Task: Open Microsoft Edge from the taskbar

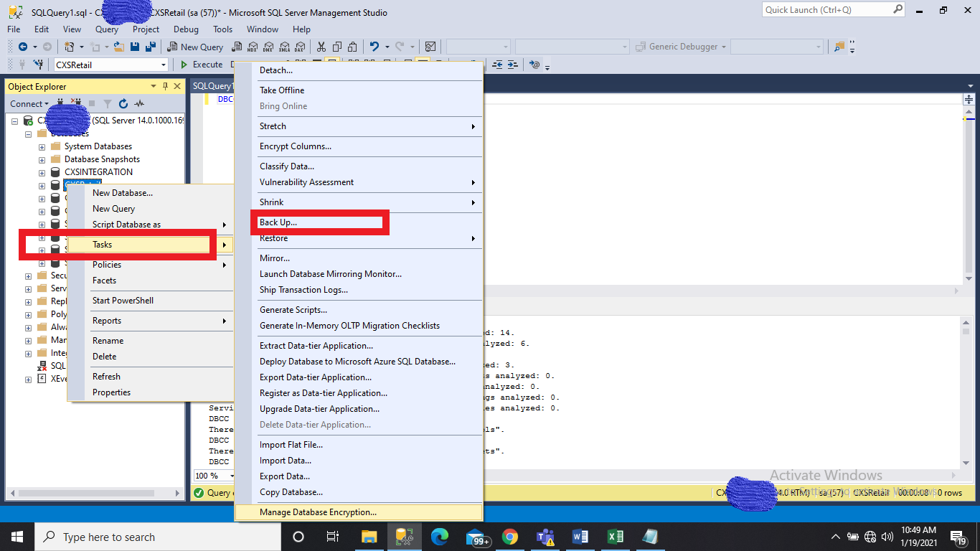Action: (439, 537)
